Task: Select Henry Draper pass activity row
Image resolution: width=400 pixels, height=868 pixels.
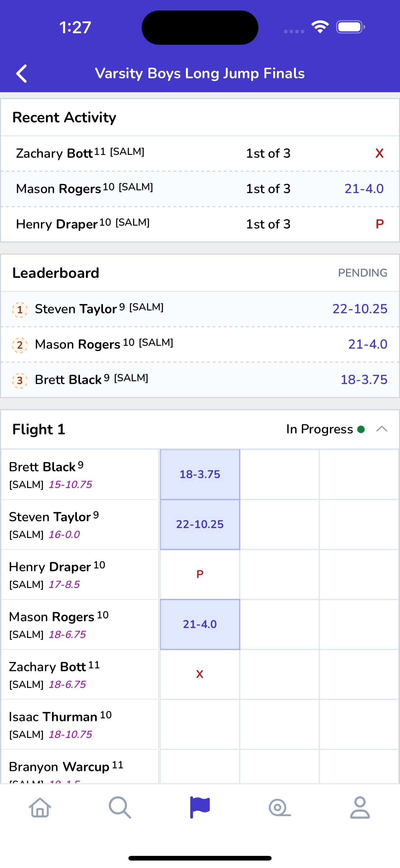Action: [200, 224]
